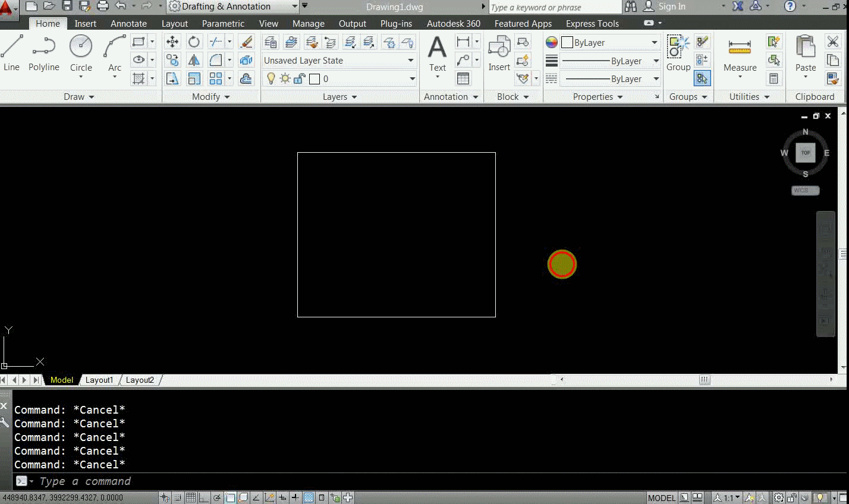Activate the Mirror tool
849x504 pixels.
pyautogui.click(x=194, y=60)
